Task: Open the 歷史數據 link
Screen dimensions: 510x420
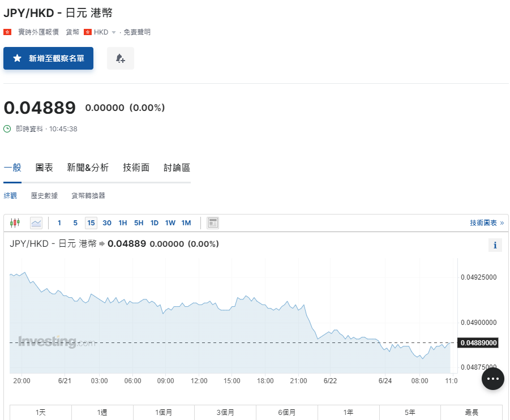Action: 44,196
